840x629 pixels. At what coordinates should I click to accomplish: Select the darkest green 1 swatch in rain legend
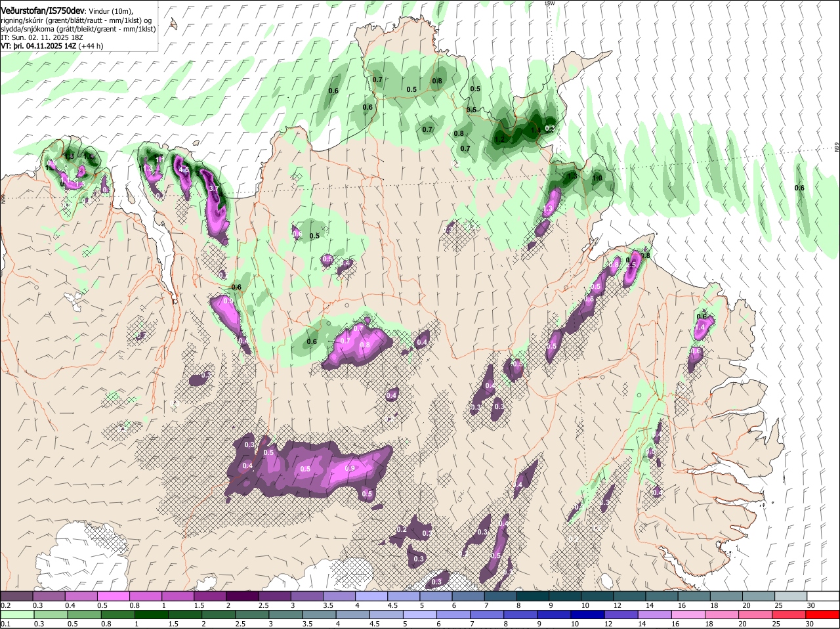click(151, 615)
